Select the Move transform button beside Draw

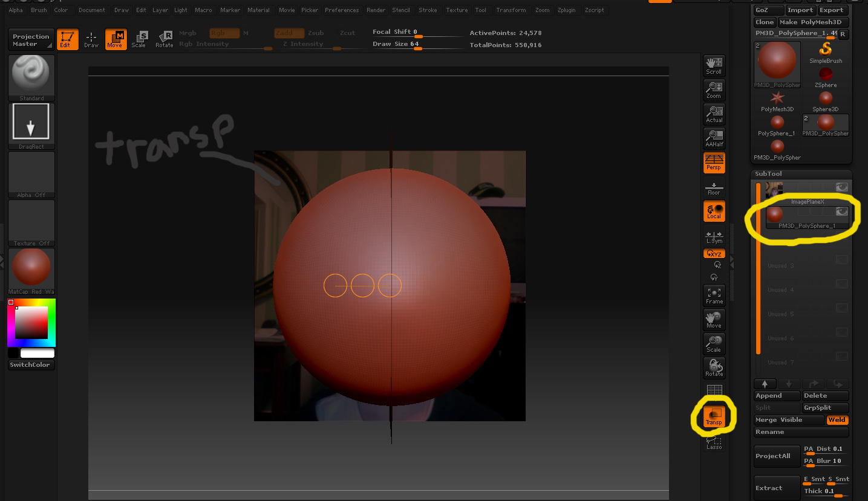(115, 40)
